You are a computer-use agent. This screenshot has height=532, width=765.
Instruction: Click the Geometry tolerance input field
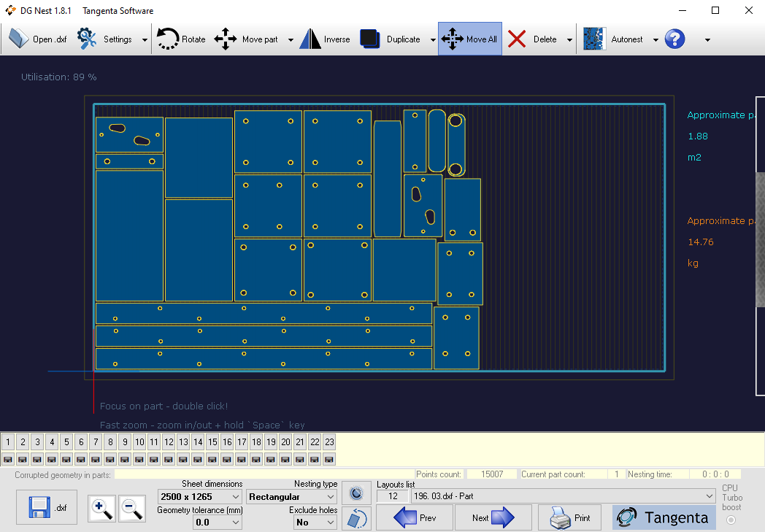(217, 523)
